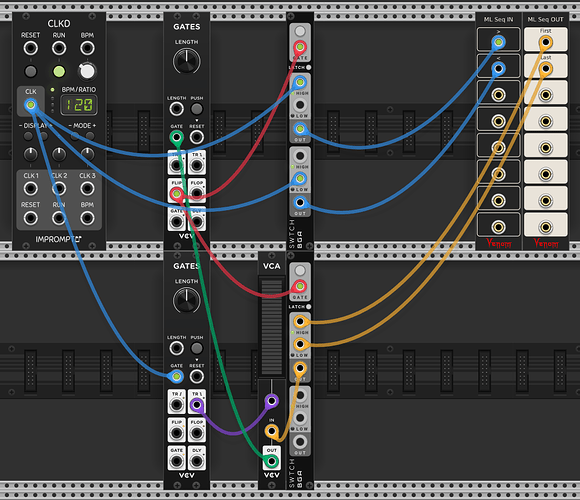Click the LENGTH knob on upper GATES module
580x500 pixels.
point(187,61)
